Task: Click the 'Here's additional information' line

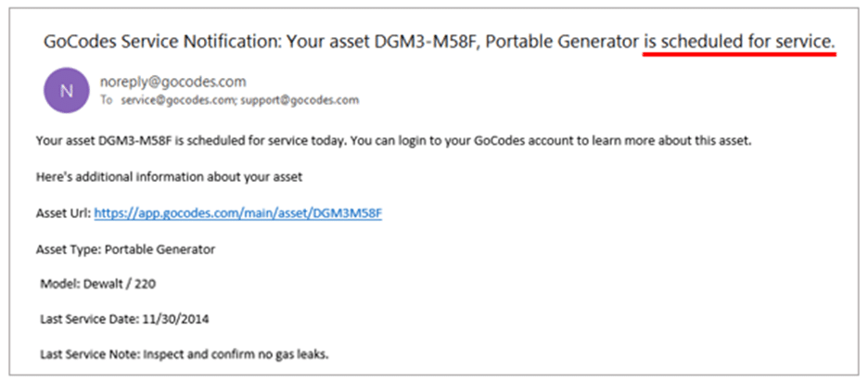Action: coord(169,177)
